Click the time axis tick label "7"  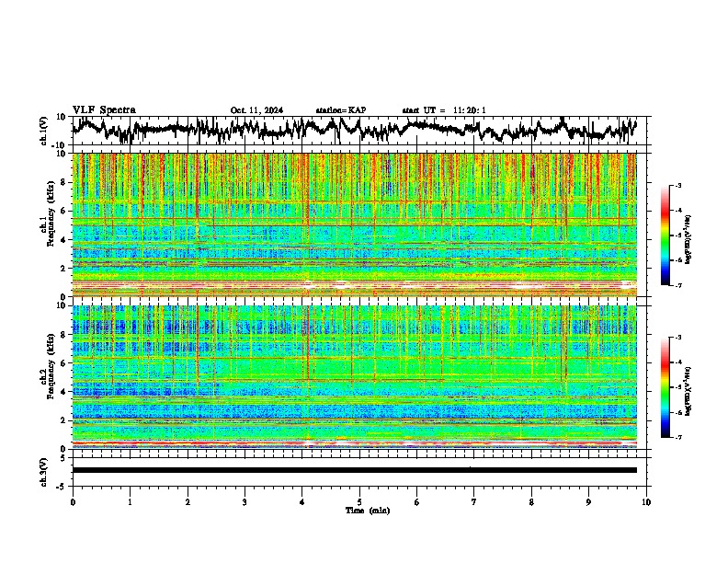(474, 502)
